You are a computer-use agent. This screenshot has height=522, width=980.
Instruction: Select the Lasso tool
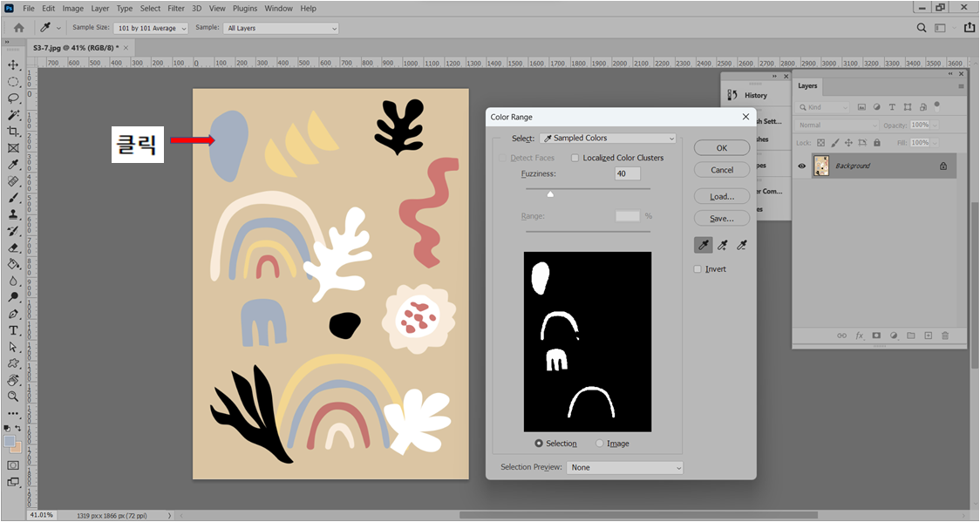point(13,98)
